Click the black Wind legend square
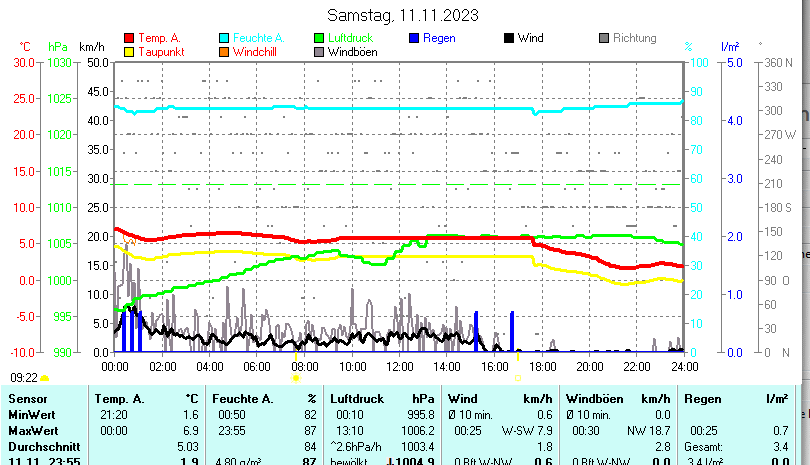This screenshot has width=810, height=465. point(509,38)
